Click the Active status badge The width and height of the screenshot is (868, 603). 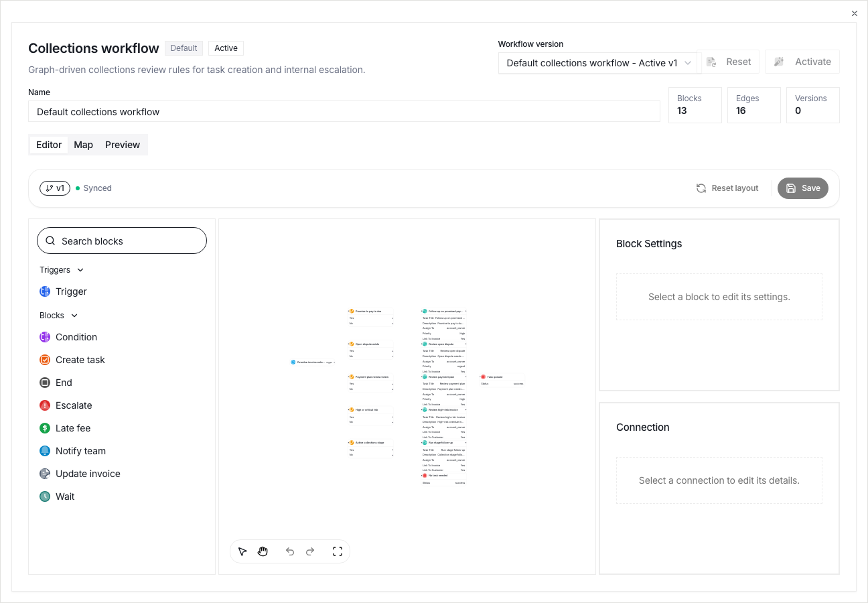(226, 48)
